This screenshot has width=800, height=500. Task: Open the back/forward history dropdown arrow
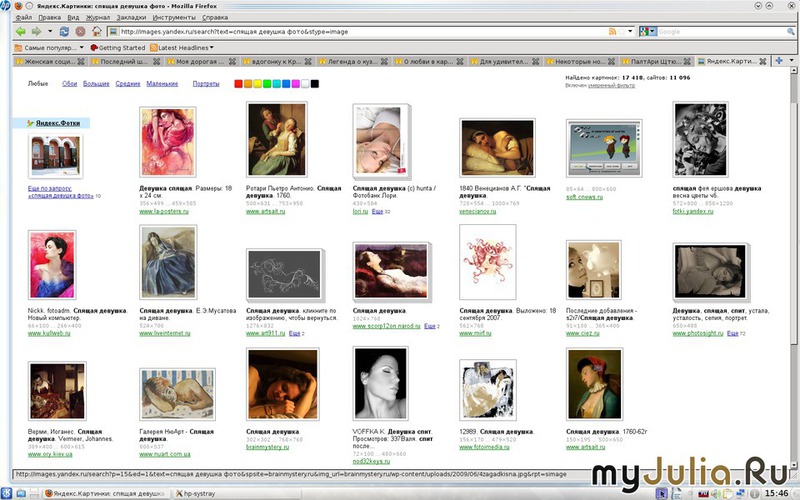[50, 32]
